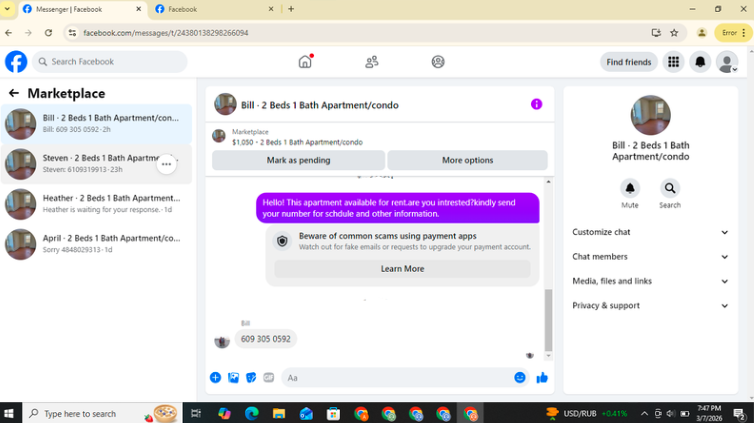Choose a GIF icon

tap(269, 378)
